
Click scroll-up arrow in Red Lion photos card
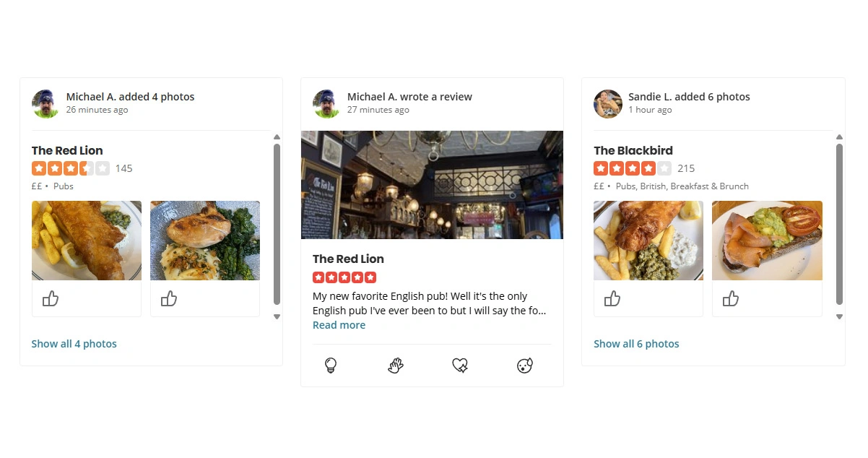277,137
